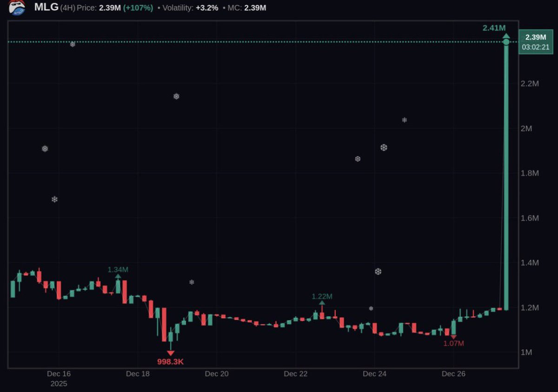Click the 1.2M price axis label
558x392 pixels.
point(530,308)
